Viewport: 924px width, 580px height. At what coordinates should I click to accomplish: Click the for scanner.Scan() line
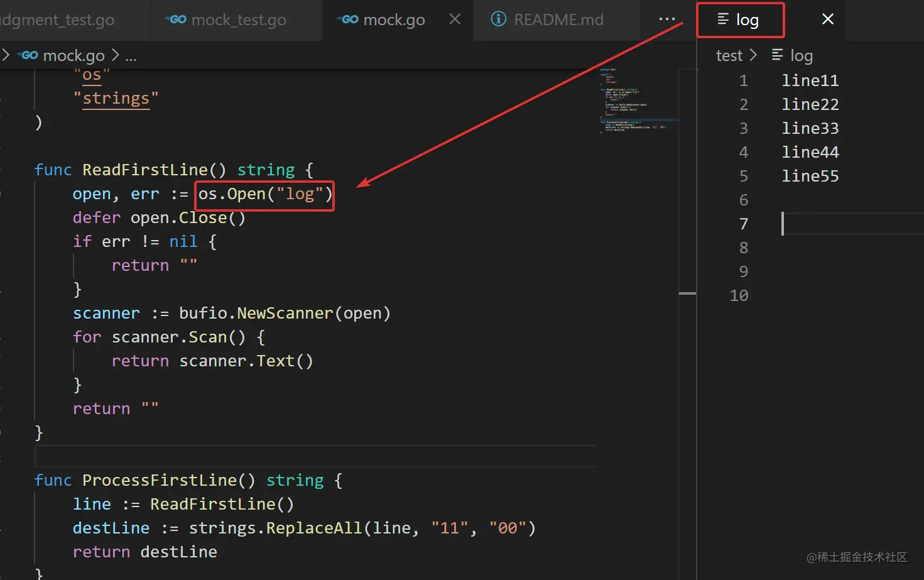click(169, 337)
